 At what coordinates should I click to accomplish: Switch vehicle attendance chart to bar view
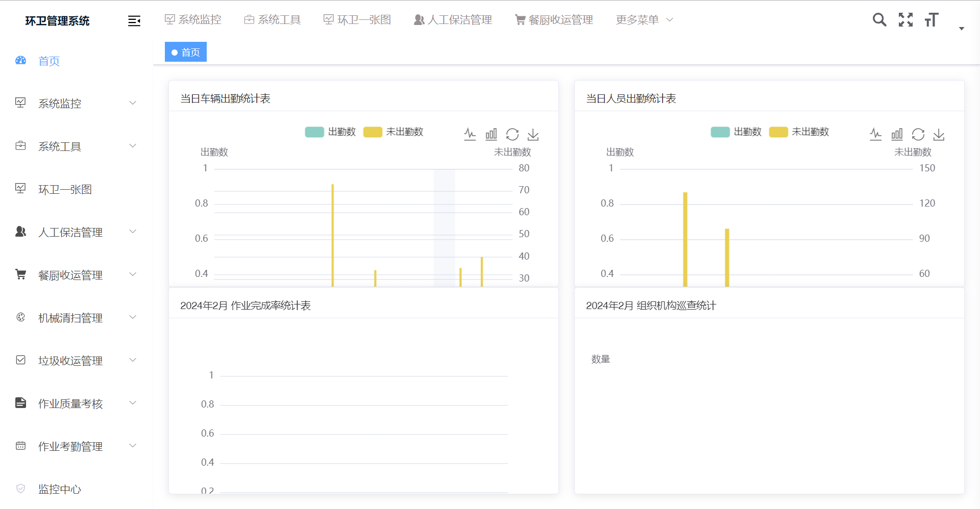coord(491,134)
